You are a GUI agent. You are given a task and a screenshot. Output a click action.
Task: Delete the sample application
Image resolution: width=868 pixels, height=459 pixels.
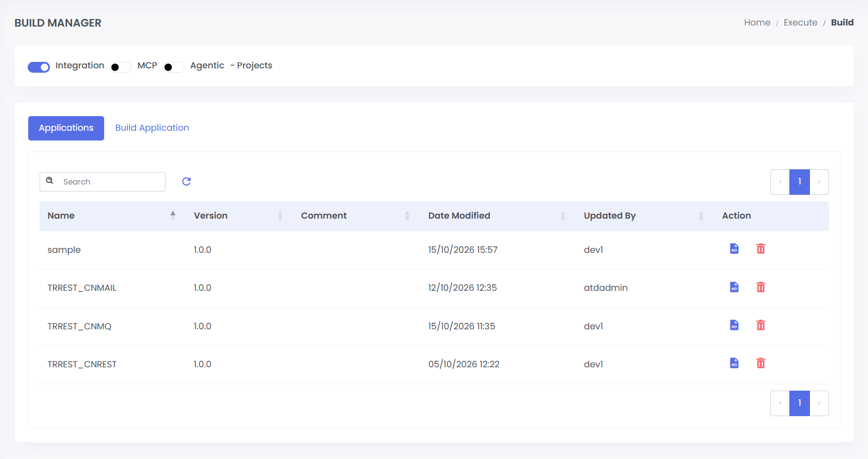(x=761, y=248)
